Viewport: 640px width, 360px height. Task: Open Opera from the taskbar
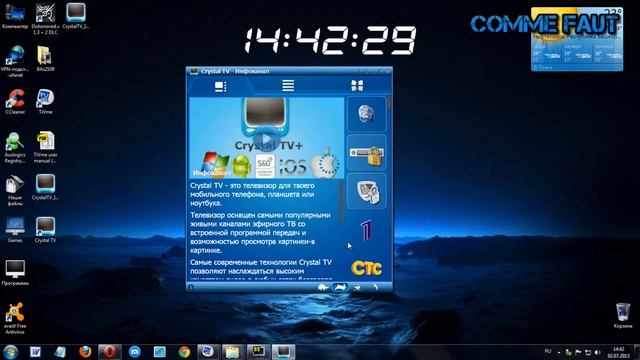coord(109,352)
